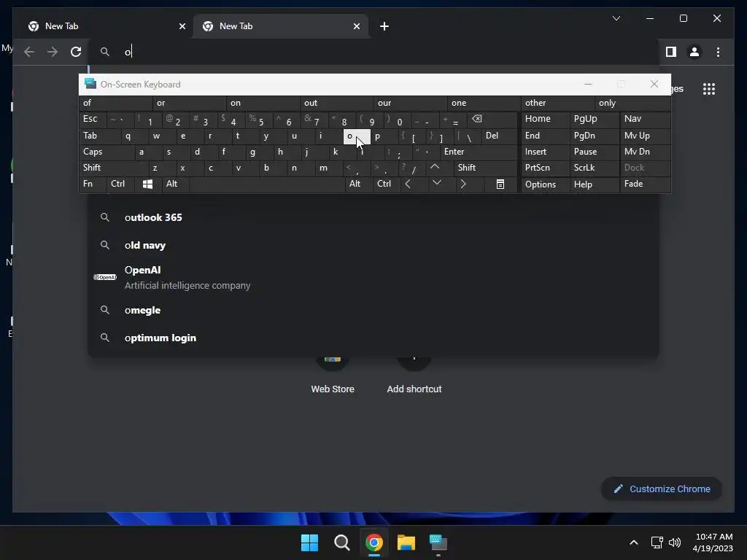This screenshot has width=747, height=560.
Task: Select the 'optimum login' suggestion
Action: coord(373,338)
